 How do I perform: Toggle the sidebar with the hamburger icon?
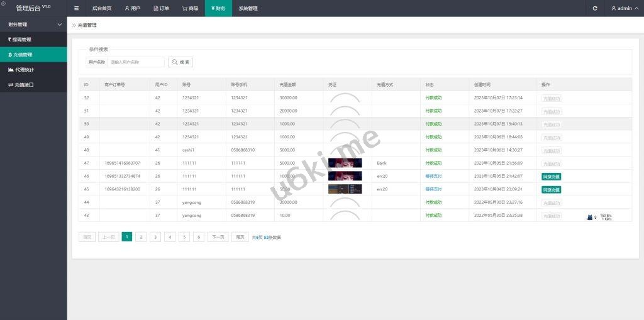(x=76, y=8)
